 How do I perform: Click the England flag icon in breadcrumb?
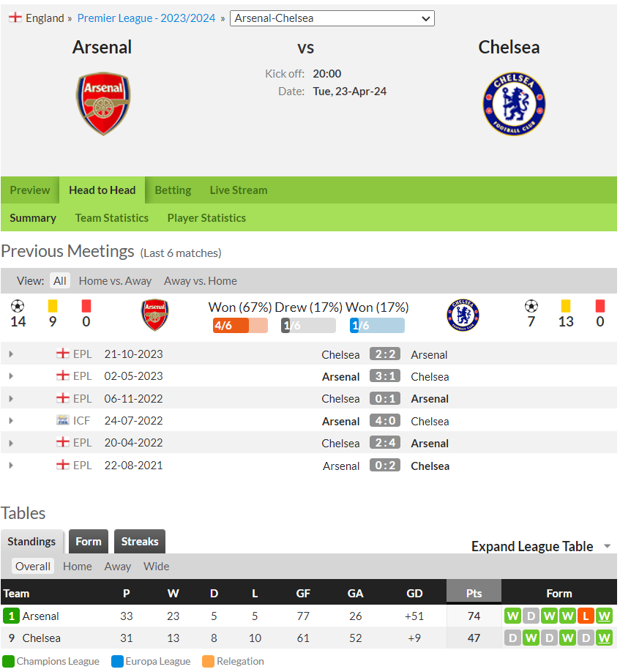[x=15, y=18]
